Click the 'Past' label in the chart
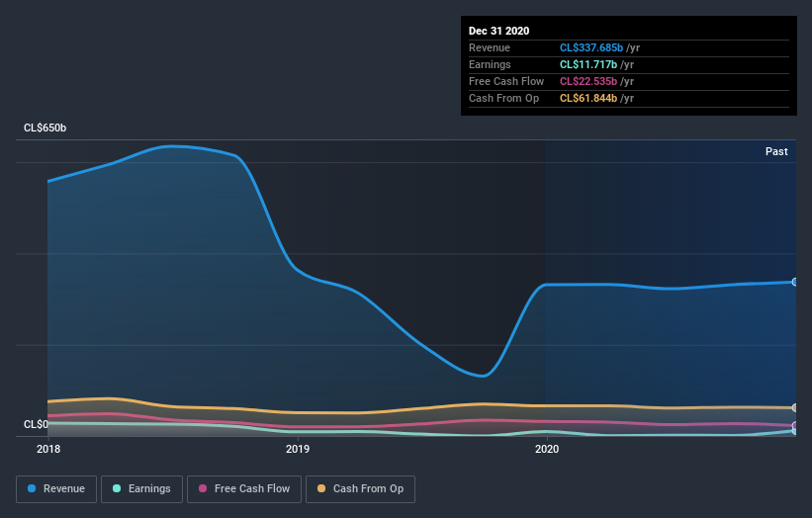Image resolution: width=812 pixels, height=518 pixels. coord(776,151)
